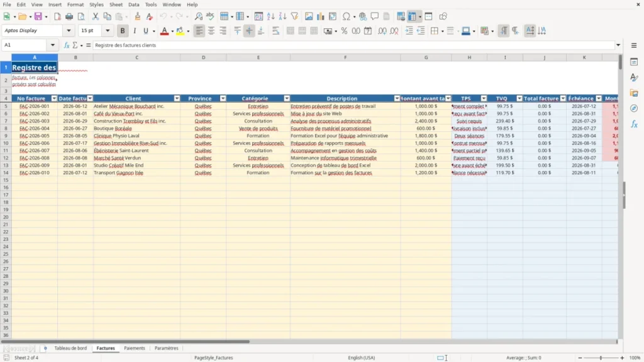Open the Sheet menu
The image size is (644, 362).
[116, 4]
